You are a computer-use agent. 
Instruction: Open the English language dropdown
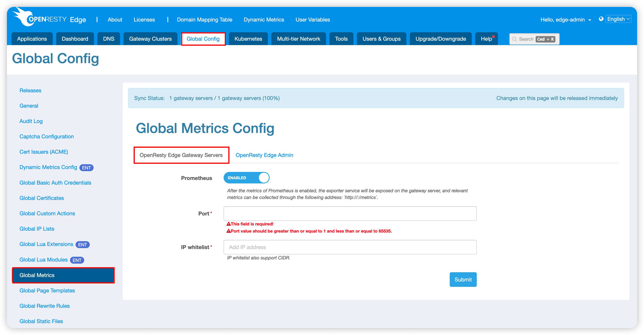[x=618, y=19]
